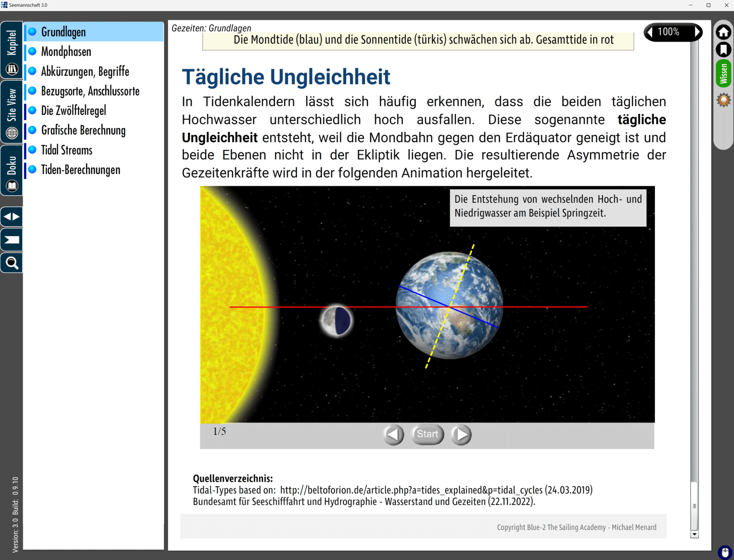Click the home icon at top right

point(723,32)
